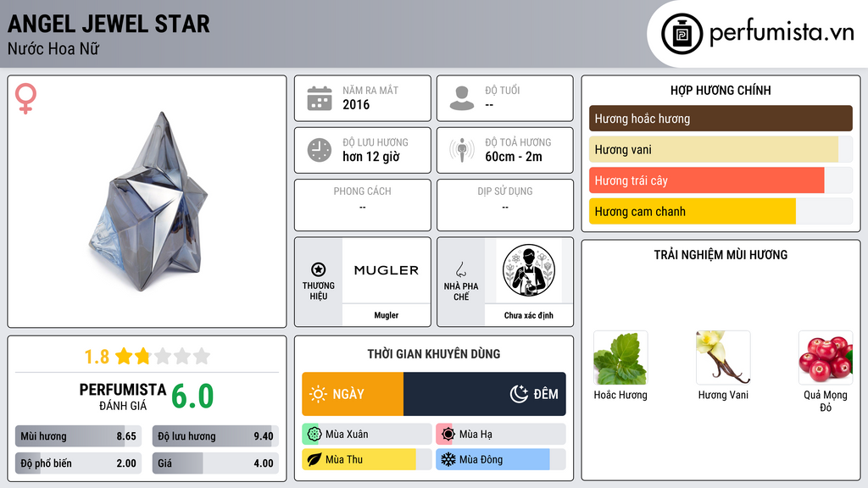
Task: Click the Chưa xác định perfumer label
Action: (529, 315)
